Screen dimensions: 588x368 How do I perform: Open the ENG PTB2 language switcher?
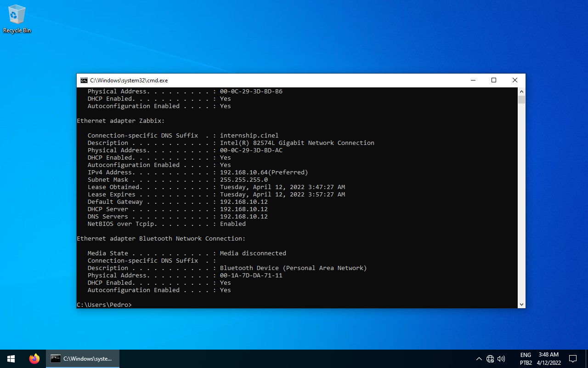tap(526, 359)
